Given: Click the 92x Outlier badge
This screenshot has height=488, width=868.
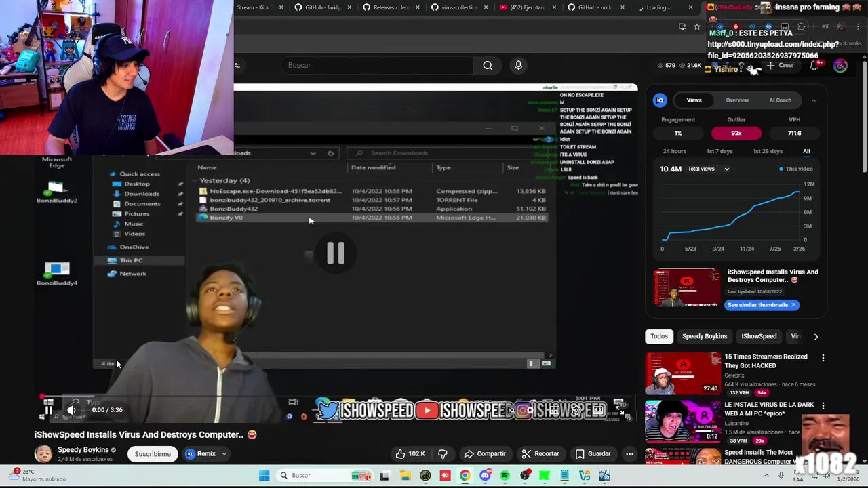Looking at the screenshot, I should [x=736, y=133].
